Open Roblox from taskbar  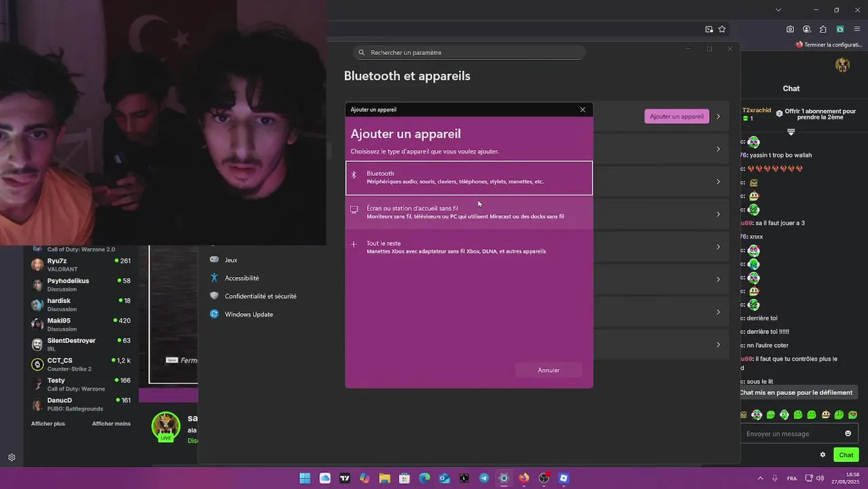point(563,478)
